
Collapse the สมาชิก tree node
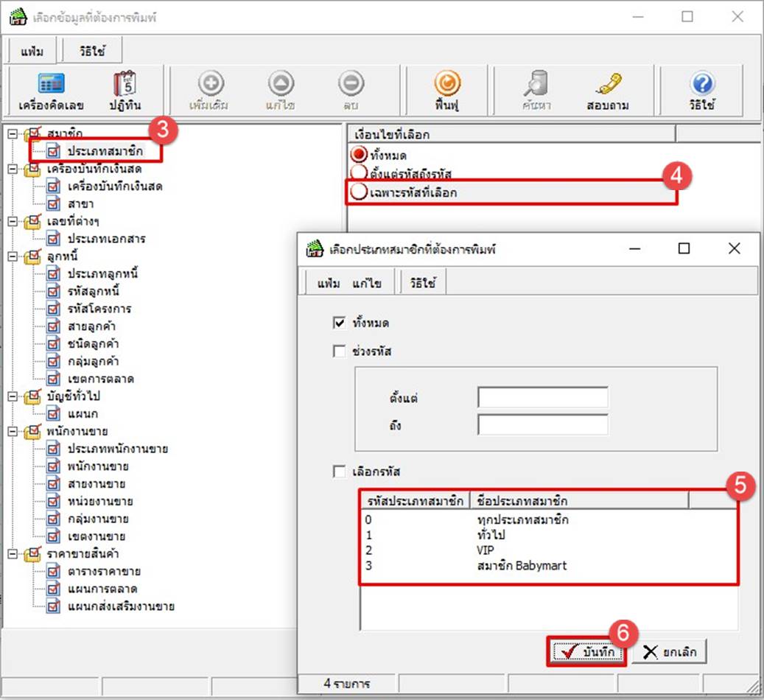[13, 133]
